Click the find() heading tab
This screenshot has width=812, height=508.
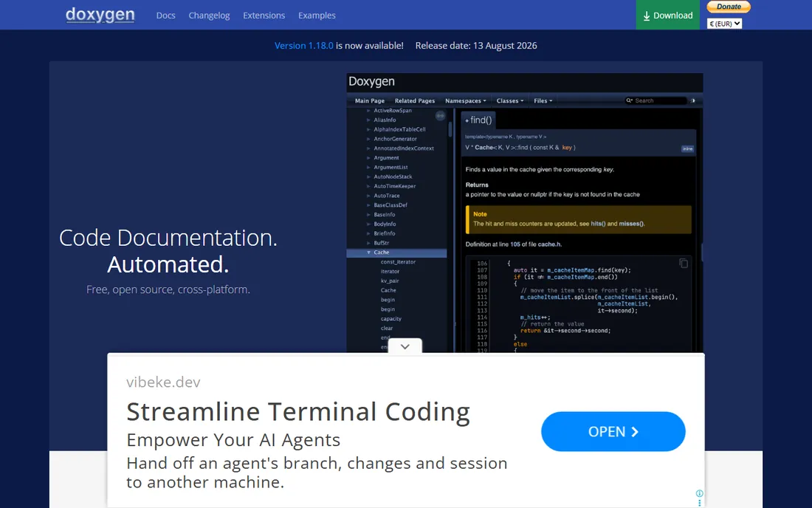478,120
